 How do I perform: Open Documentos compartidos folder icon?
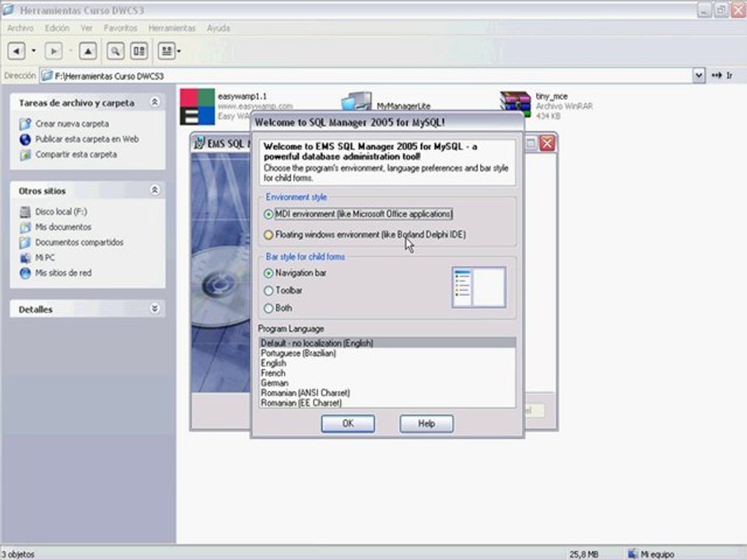25,243
